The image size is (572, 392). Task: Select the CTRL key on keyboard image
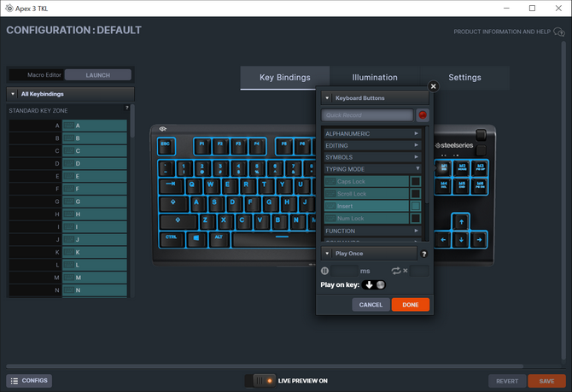[x=172, y=240]
